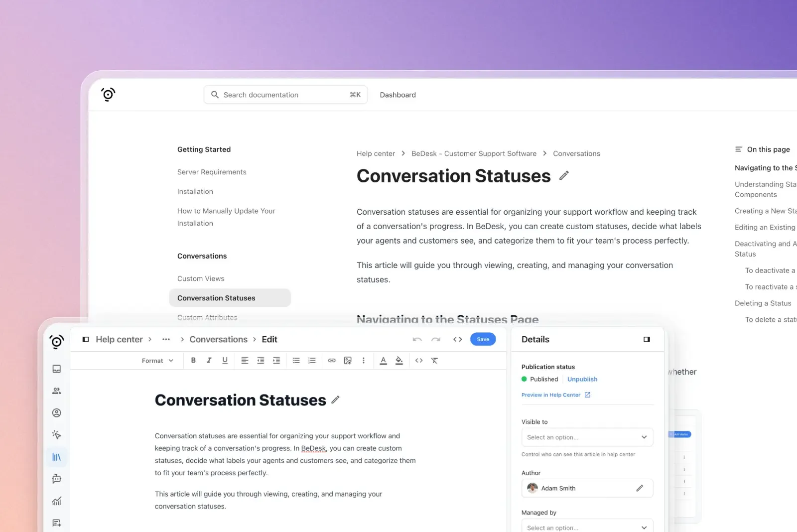Viewport: 797px width, 532px height.
Task: Click the Unpublish link
Action: tap(582, 379)
